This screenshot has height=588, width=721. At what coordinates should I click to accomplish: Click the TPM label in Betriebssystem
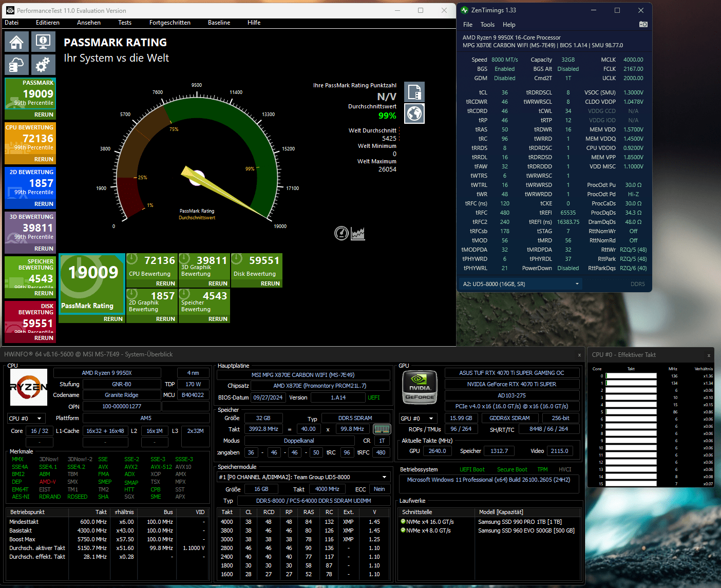pyautogui.click(x=542, y=469)
